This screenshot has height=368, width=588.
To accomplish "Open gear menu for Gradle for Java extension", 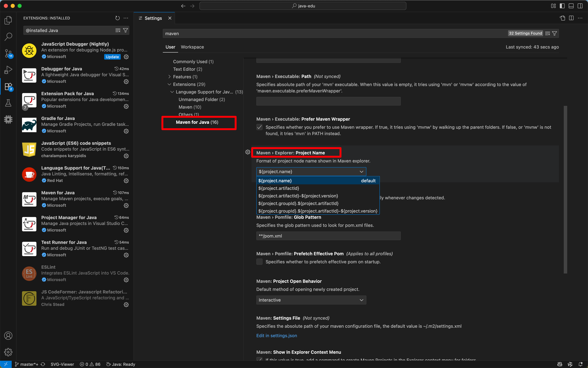I will click(126, 131).
